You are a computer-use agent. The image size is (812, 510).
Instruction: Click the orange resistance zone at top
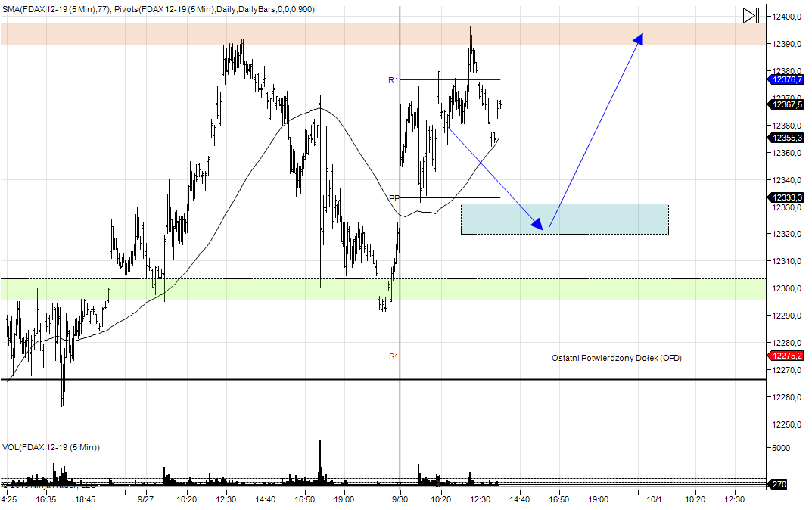click(x=341, y=34)
